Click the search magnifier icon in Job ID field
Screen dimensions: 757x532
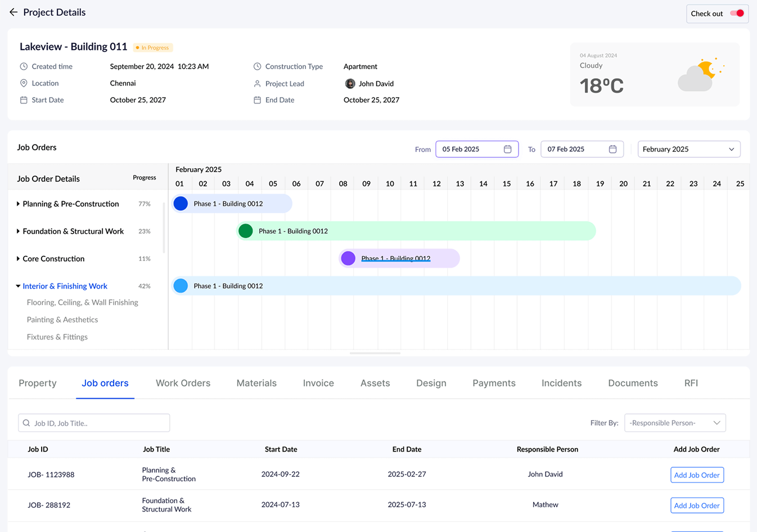tap(26, 423)
